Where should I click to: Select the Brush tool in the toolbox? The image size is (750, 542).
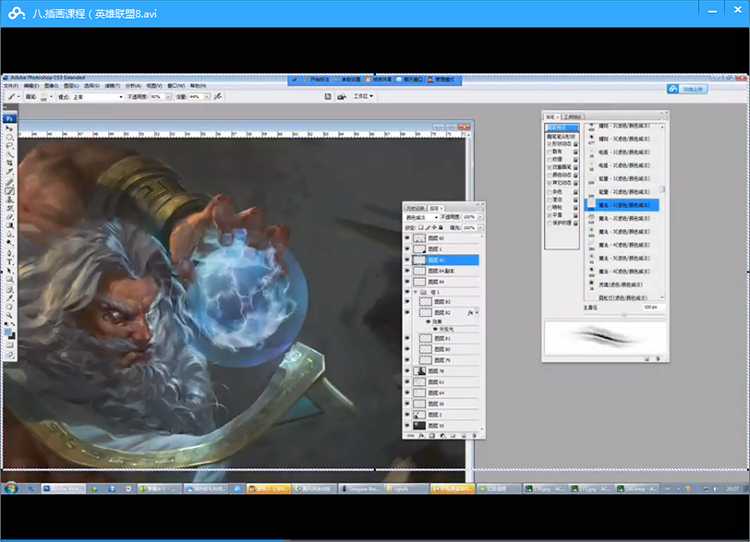tap(9, 191)
